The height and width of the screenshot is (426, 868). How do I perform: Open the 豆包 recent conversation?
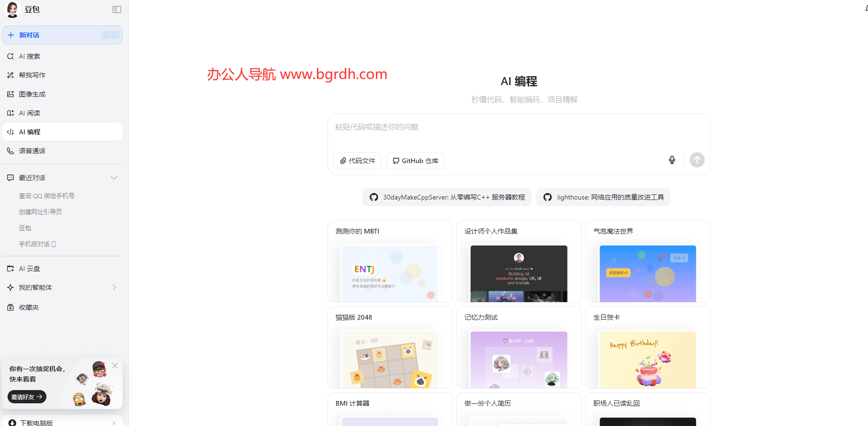point(25,228)
